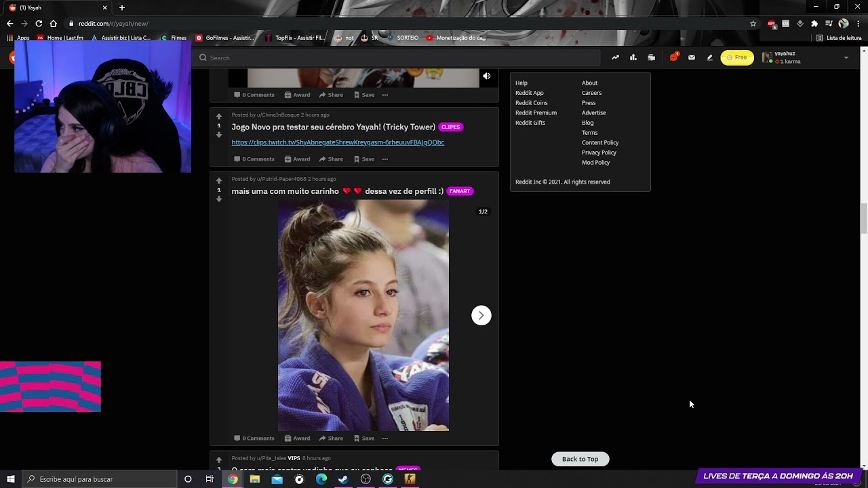The image size is (868, 488).
Task: Upvote the 'mais uma com muito carinho' post
Action: pos(219,180)
